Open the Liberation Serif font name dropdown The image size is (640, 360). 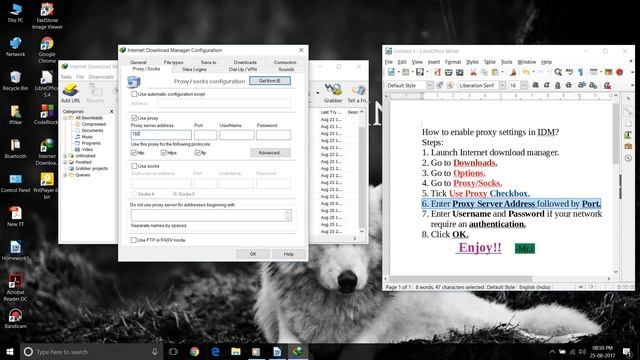pyautogui.click(x=502, y=85)
